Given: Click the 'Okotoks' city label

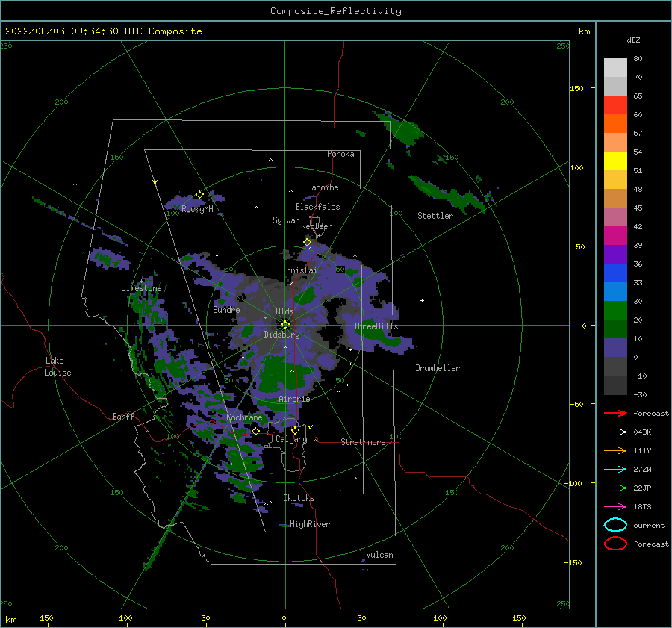Looking at the screenshot, I should click(x=299, y=498).
